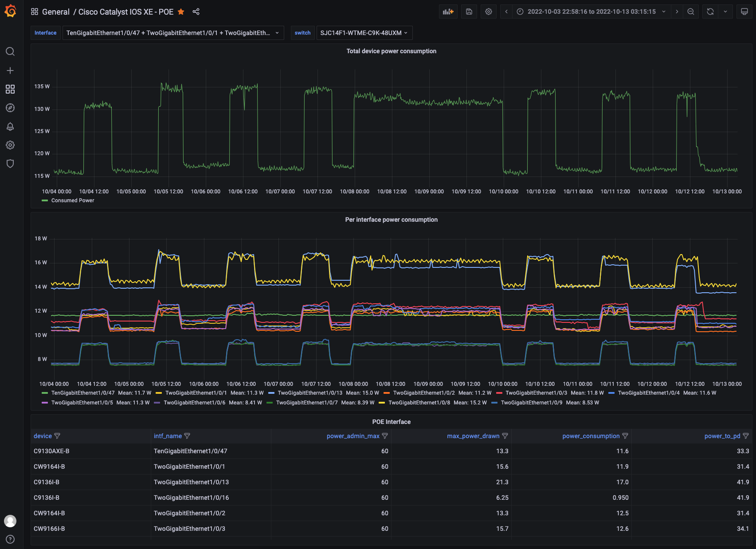Viewport: 756px width, 549px height.
Task: Open the Explore compass icon
Action: coord(10,108)
